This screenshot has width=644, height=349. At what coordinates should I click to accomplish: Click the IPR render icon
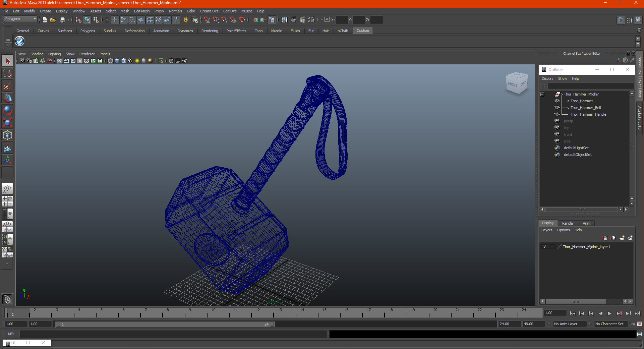[302, 20]
